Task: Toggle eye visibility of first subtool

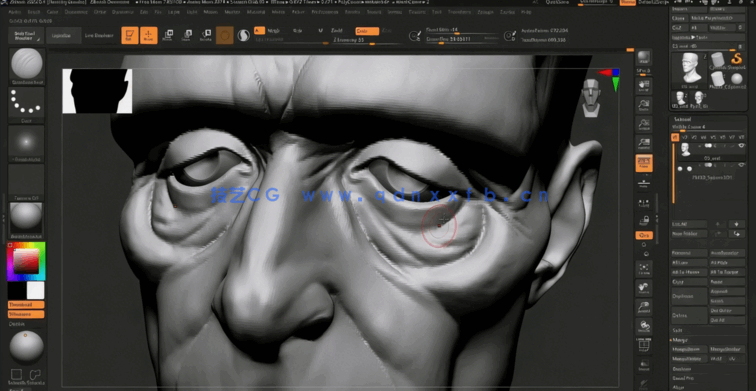Action: click(741, 146)
